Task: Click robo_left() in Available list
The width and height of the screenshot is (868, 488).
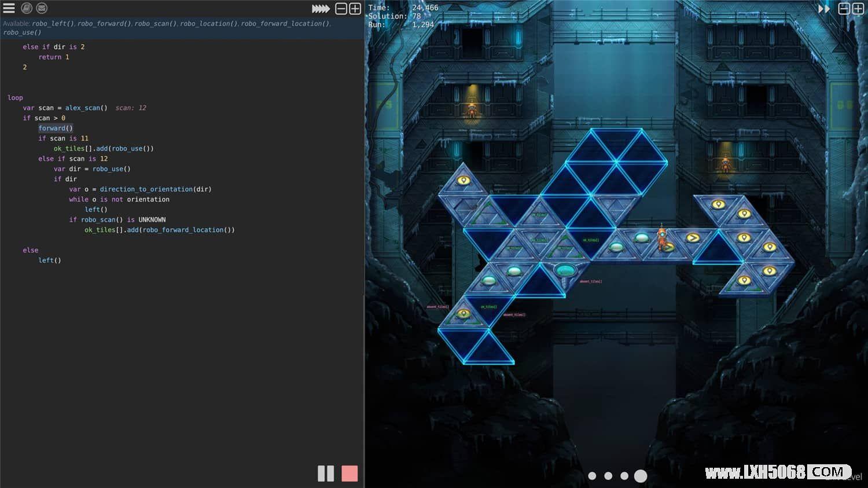Action: (53, 24)
